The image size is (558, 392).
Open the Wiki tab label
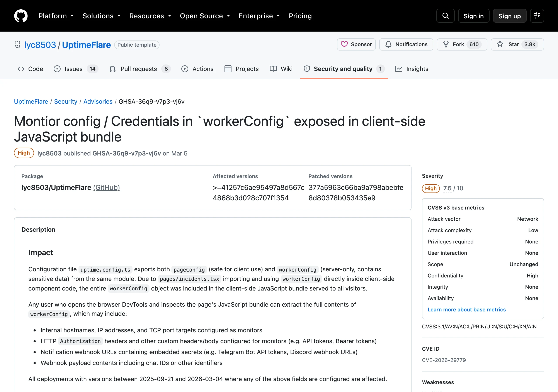(x=287, y=69)
